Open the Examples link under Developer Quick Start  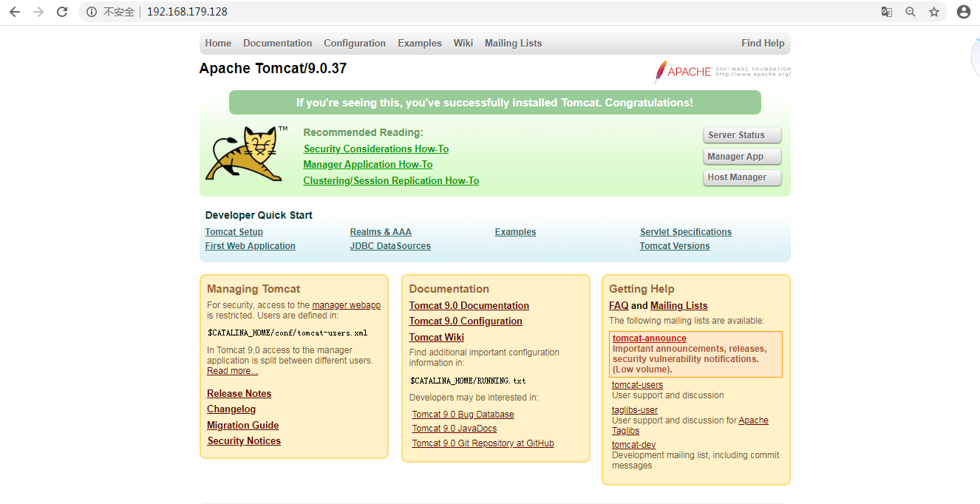[515, 232]
